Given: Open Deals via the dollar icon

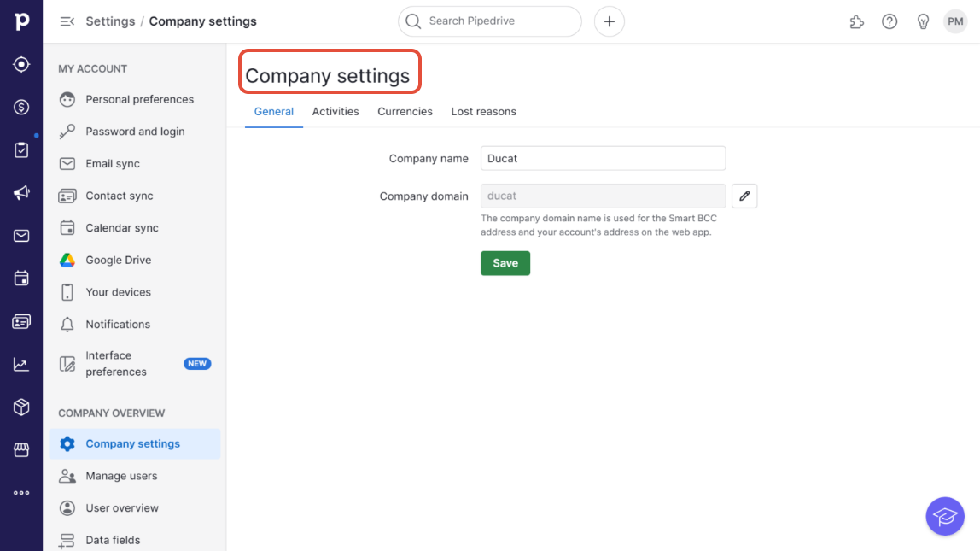Looking at the screenshot, I should click(x=21, y=107).
